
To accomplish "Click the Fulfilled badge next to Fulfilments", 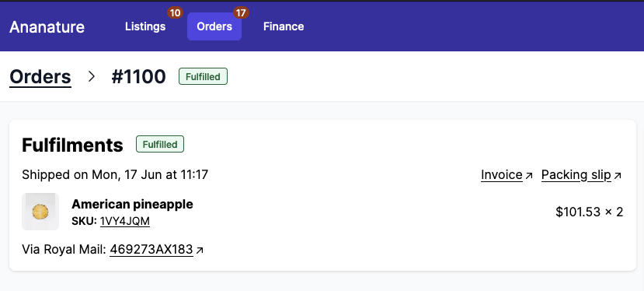I will (x=160, y=145).
